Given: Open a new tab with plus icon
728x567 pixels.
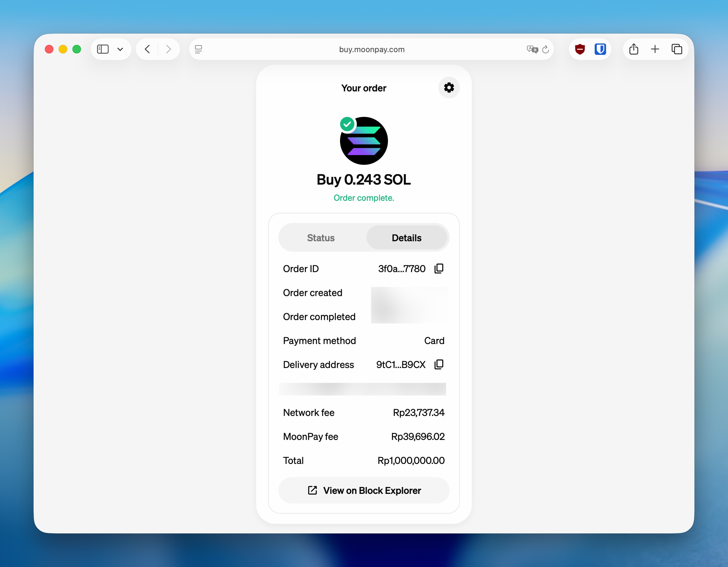Looking at the screenshot, I should (x=655, y=49).
